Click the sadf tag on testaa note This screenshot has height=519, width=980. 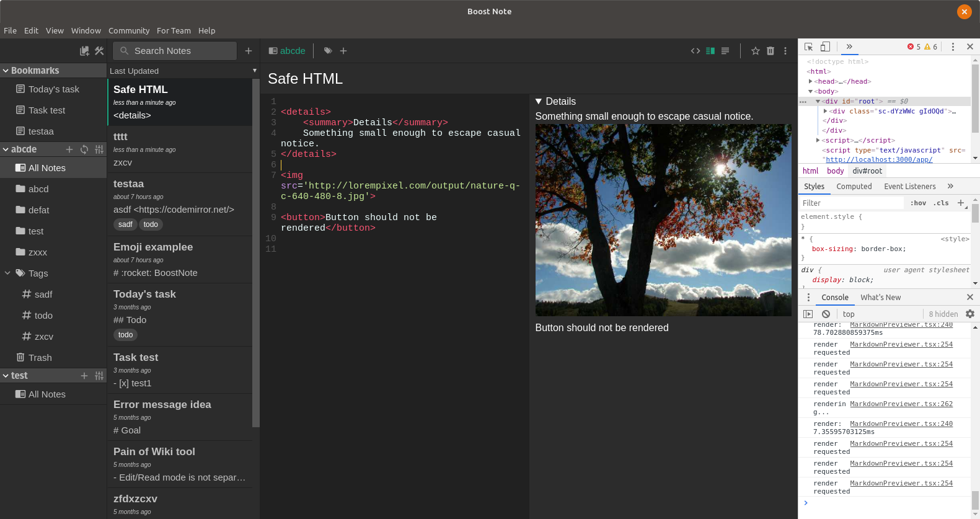pyautogui.click(x=125, y=224)
